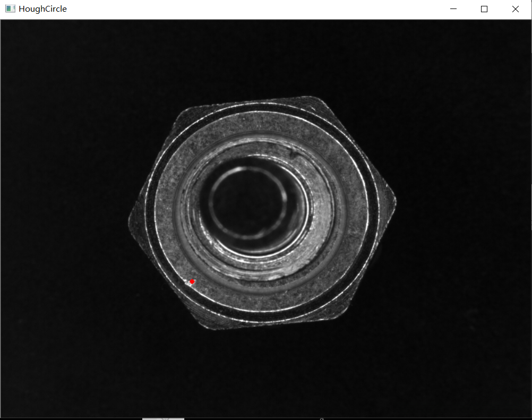This screenshot has height=420, width=532.
Task: Click the red detected center dot
Action: pyautogui.click(x=192, y=281)
